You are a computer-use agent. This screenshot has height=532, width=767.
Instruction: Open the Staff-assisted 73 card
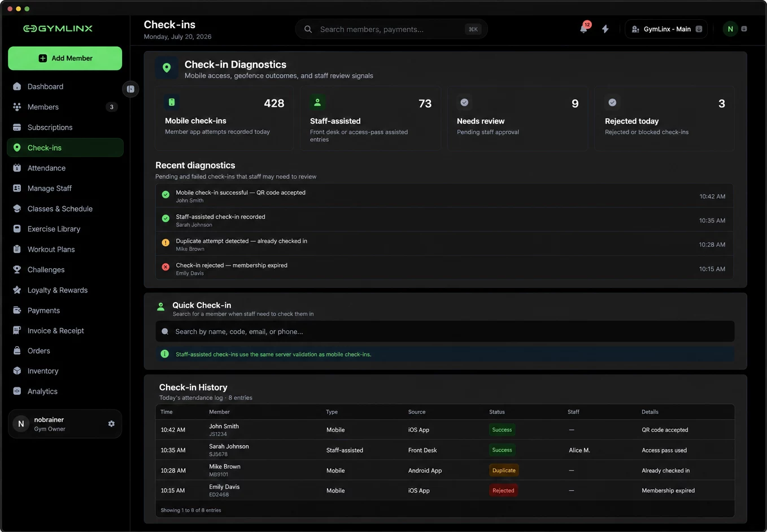tap(371, 118)
